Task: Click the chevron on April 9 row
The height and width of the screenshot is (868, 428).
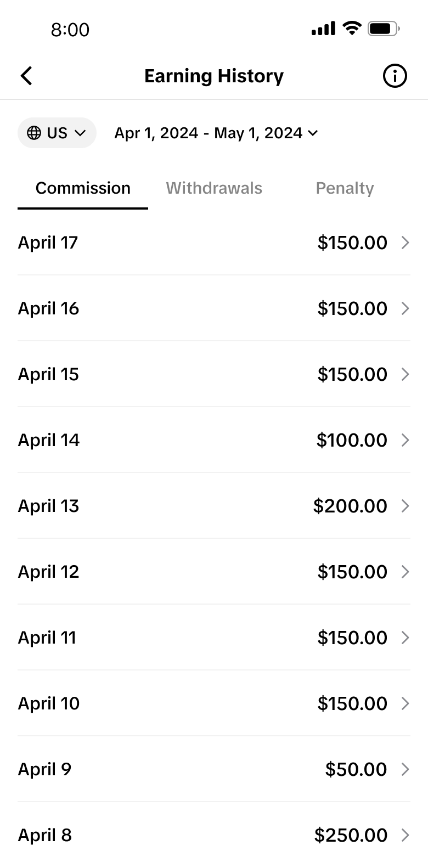Action: [405, 769]
